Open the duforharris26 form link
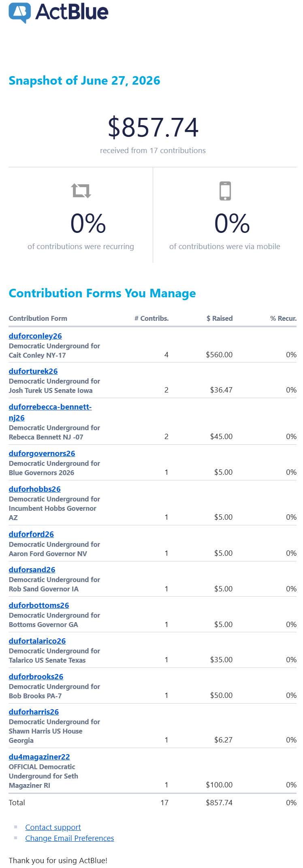The height and width of the screenshot is (868, 303). [x=34, y=712]
